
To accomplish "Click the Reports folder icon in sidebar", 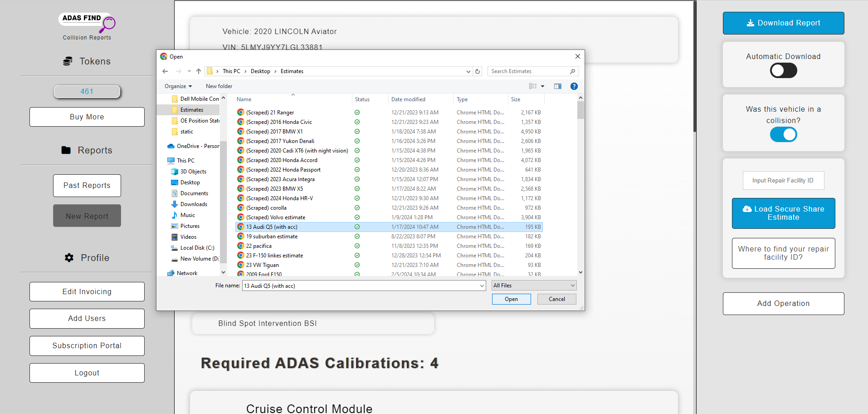I will [67, 150].
